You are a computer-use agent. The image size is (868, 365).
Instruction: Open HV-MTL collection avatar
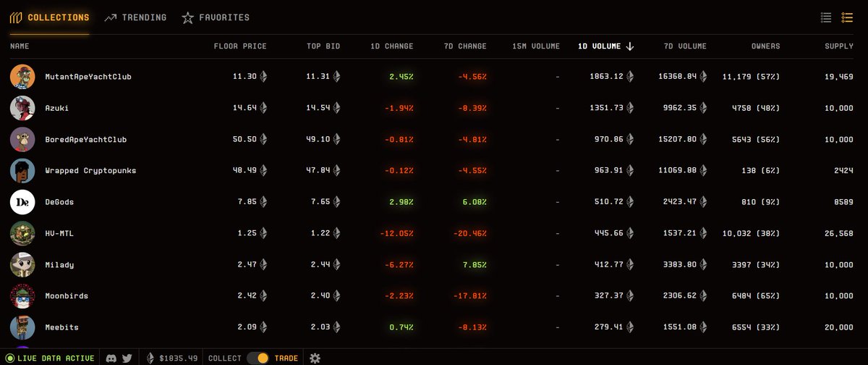22,233
